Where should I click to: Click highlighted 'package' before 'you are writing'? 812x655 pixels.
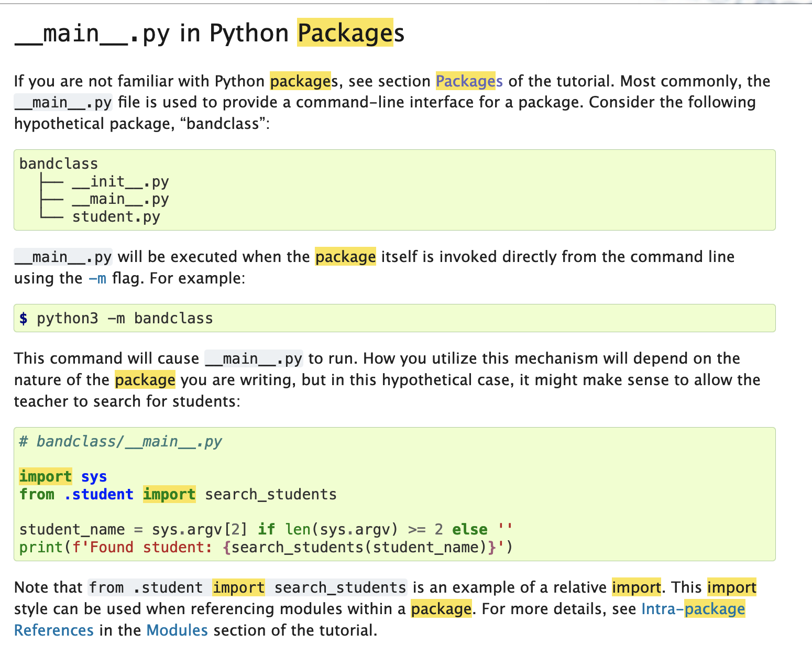click(145, 380)
